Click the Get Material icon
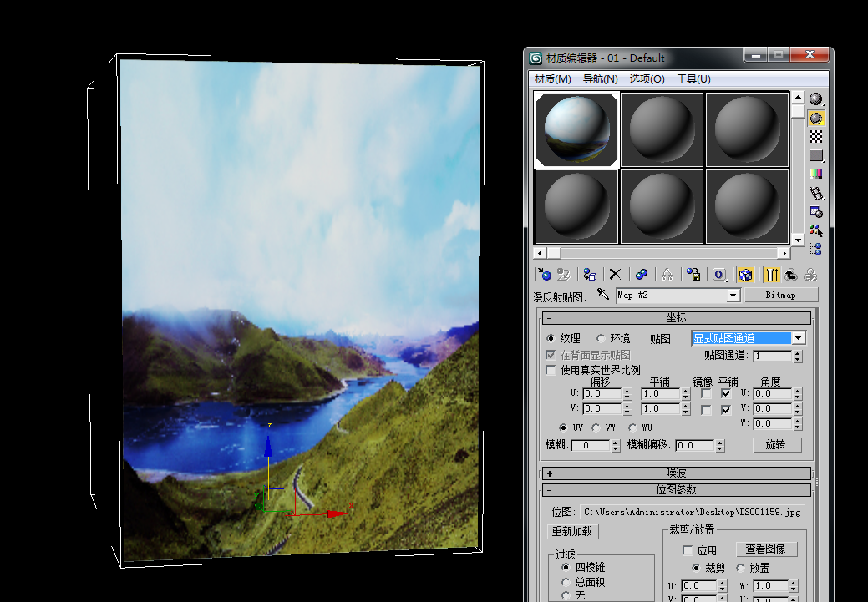 (x=544, y=274)
